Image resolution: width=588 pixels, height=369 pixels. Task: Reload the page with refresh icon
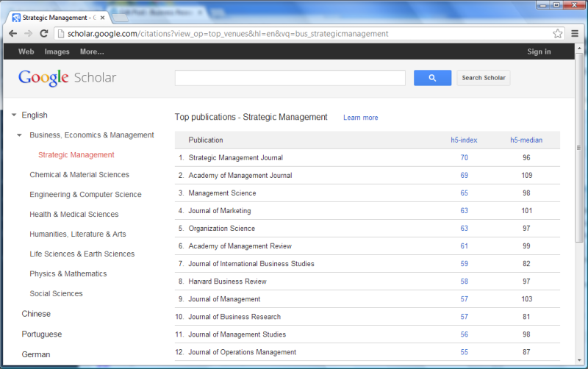coord(44,34)
